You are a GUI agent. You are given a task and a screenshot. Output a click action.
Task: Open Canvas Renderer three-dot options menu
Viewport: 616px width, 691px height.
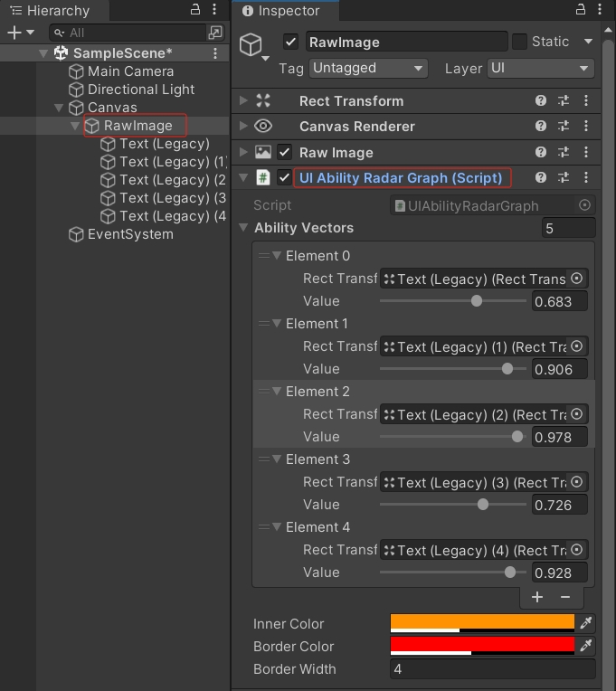586,127
